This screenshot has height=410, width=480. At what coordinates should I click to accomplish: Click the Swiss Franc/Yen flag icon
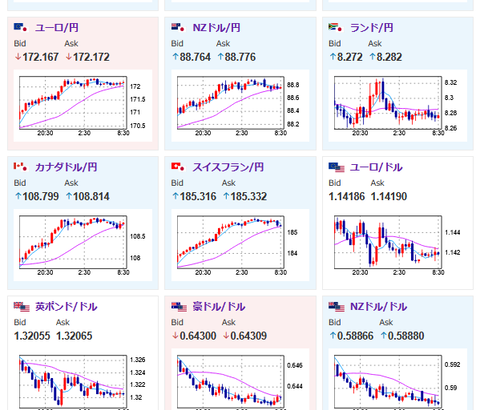[x=178, y=167]
